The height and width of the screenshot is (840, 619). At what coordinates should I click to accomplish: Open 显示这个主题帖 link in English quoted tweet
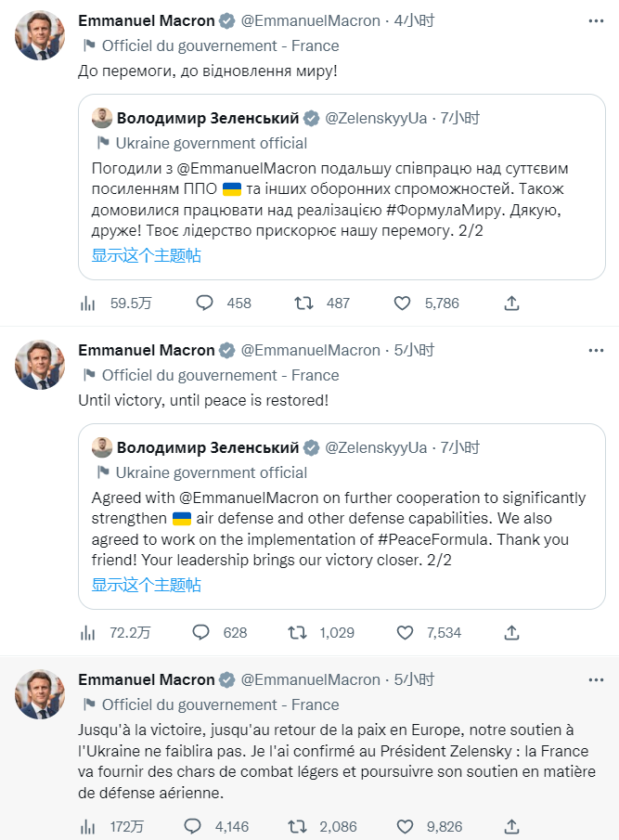[x=146, y=585]
